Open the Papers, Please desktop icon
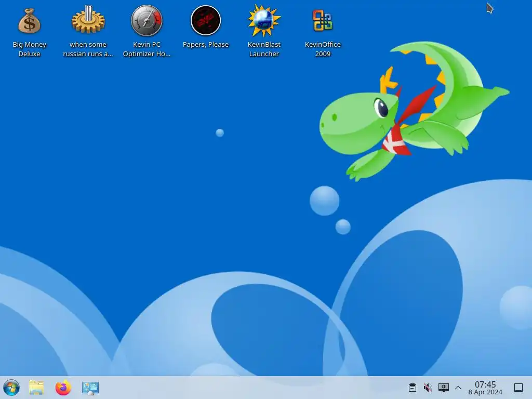 [206, 20]
